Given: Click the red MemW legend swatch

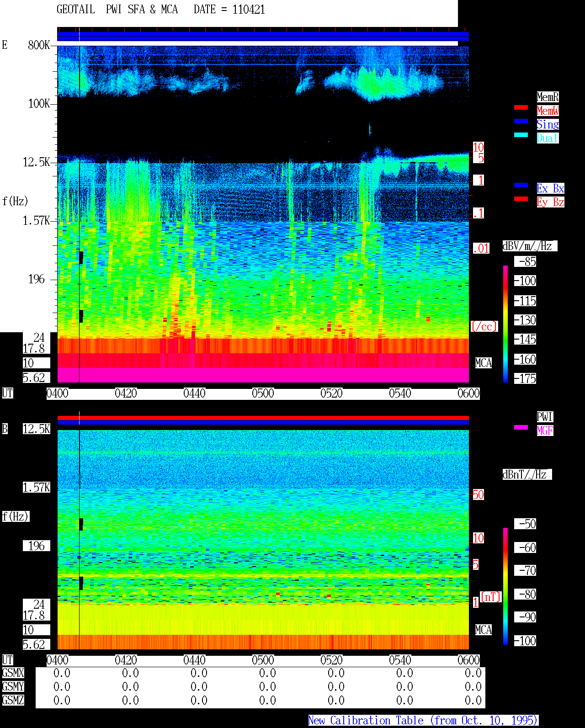Looking at the screenshot, I should point(521,107).
